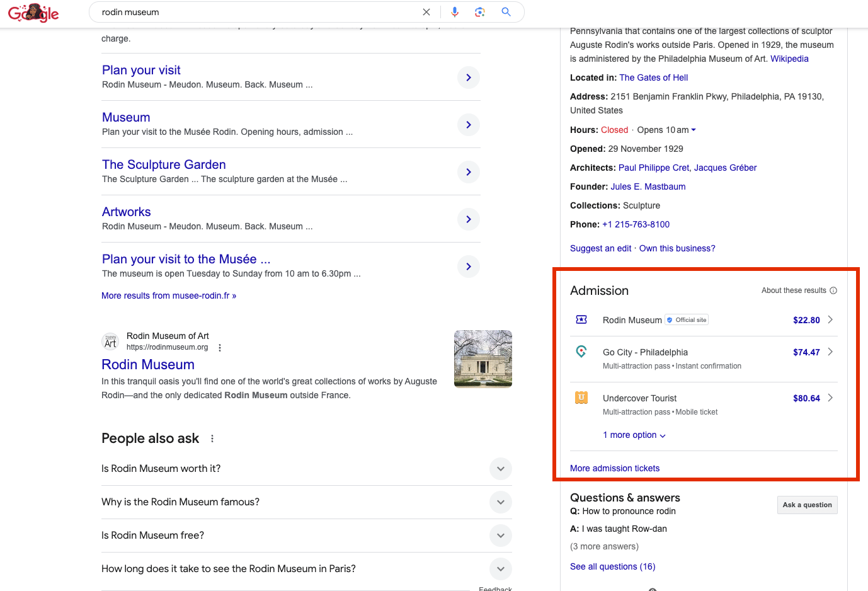The height and width of the screenshot is (591, 868).
Task: Open the three-dot menu beside rodinmuseum.org
Action: click(220, 348)
